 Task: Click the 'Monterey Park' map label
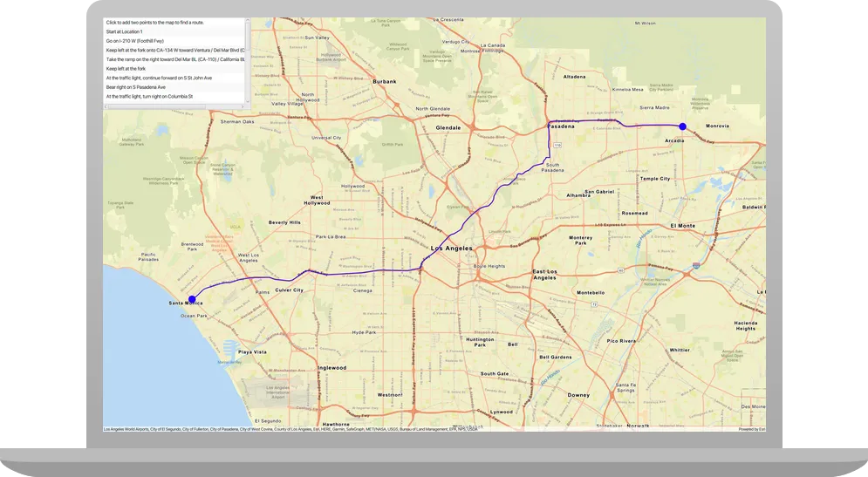pyautogui.click(x=580, y=240)
